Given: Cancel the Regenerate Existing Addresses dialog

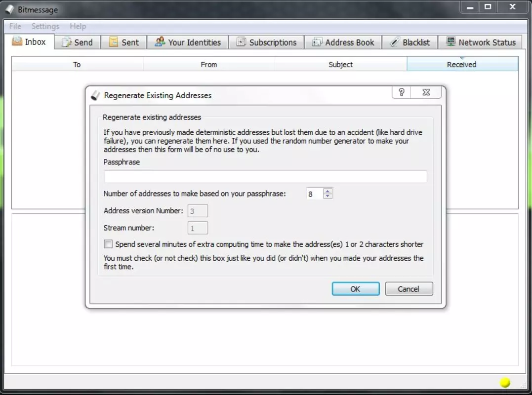Looking at the screenshot, I should pyautogui.click(x=409, y=289).
